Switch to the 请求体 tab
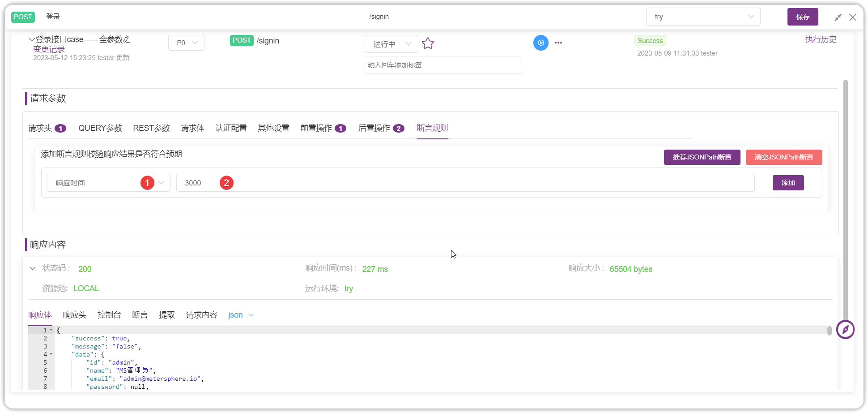This screenshot has height=413, width=868. click(193, 128)
